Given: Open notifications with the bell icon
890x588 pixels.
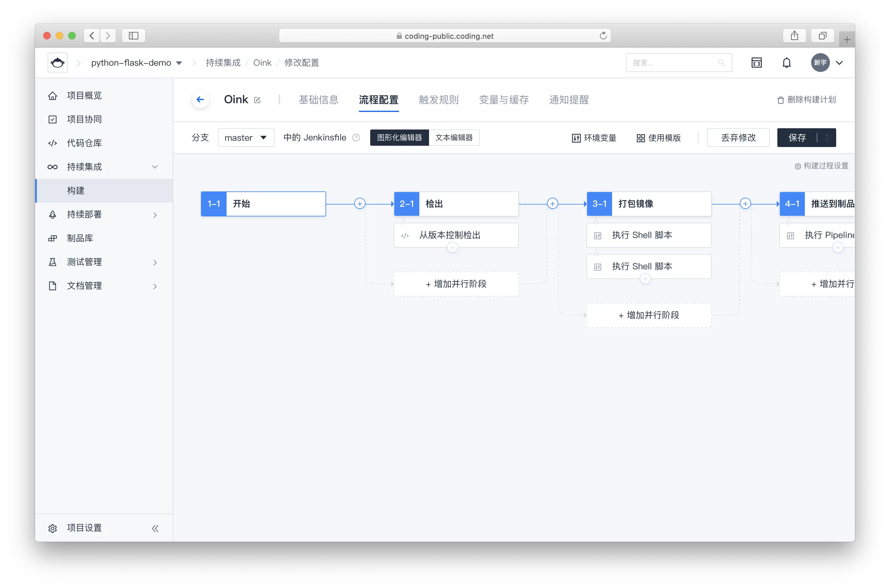Looking at the screenshot, I should point(786,62).
